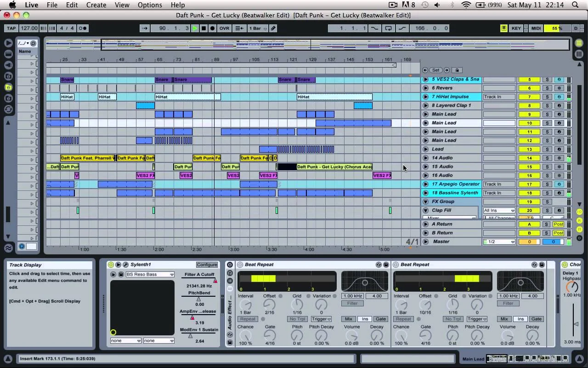Click the Play button in the transport
Screen dimensions: 588x368
195,28
